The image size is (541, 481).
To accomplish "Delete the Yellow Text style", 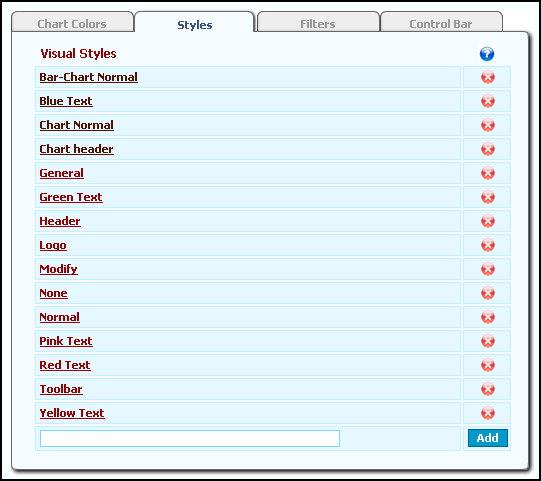I will click(x=488, y=413).
